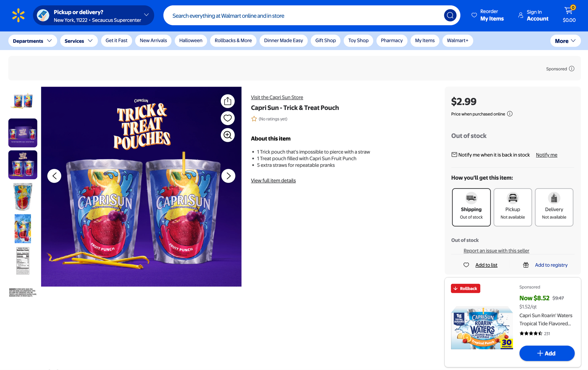
Task: Show next product image arrow
Action: pyautogui.click(x=228, y=176)
